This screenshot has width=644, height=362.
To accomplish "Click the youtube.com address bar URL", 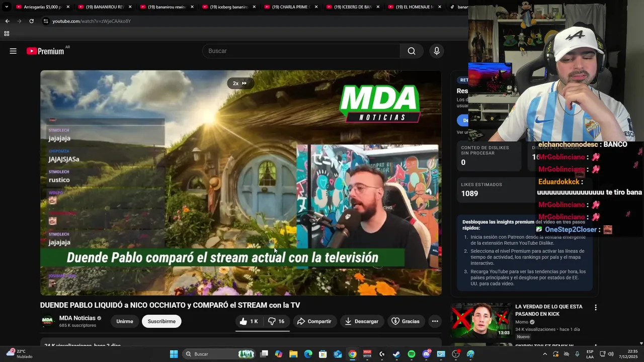I will [92, 21].
